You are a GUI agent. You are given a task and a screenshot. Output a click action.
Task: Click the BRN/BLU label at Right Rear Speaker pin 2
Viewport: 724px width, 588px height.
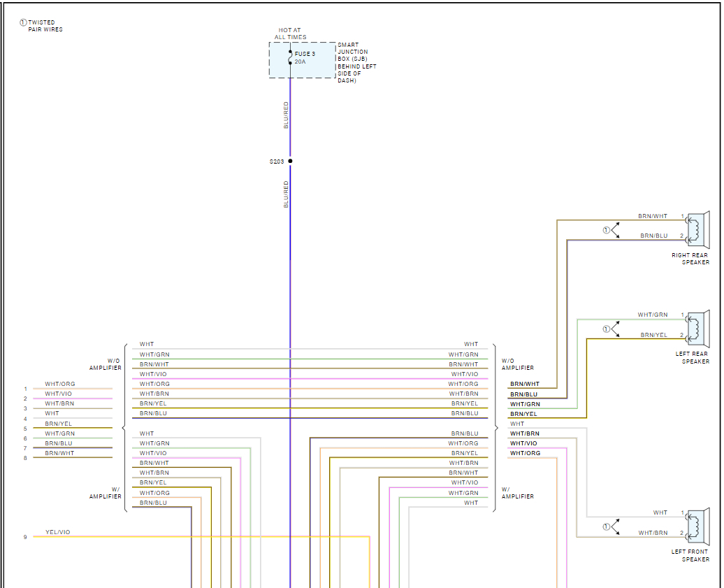click(653, 236)
